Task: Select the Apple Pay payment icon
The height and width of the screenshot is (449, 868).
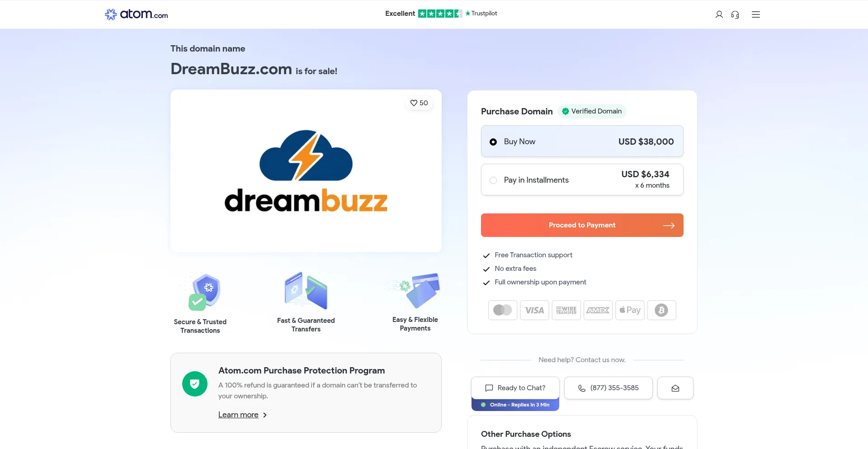Action: [x=630, y=310]
